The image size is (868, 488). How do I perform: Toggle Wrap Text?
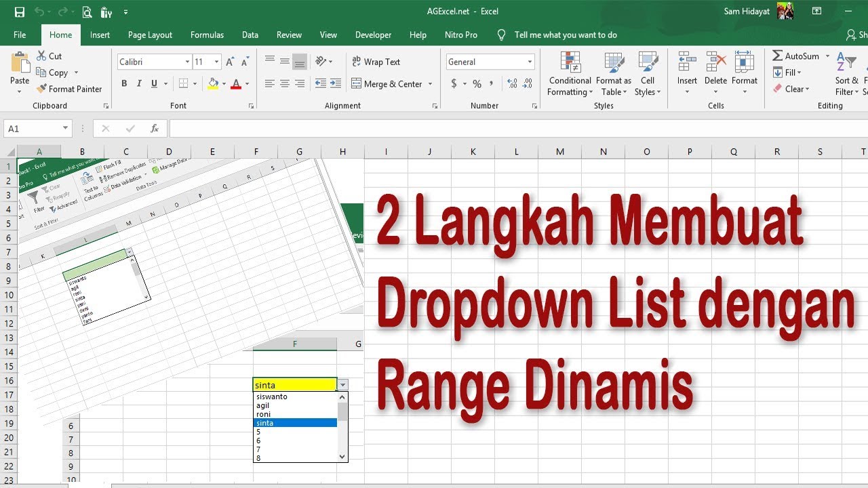click(376, 62)
